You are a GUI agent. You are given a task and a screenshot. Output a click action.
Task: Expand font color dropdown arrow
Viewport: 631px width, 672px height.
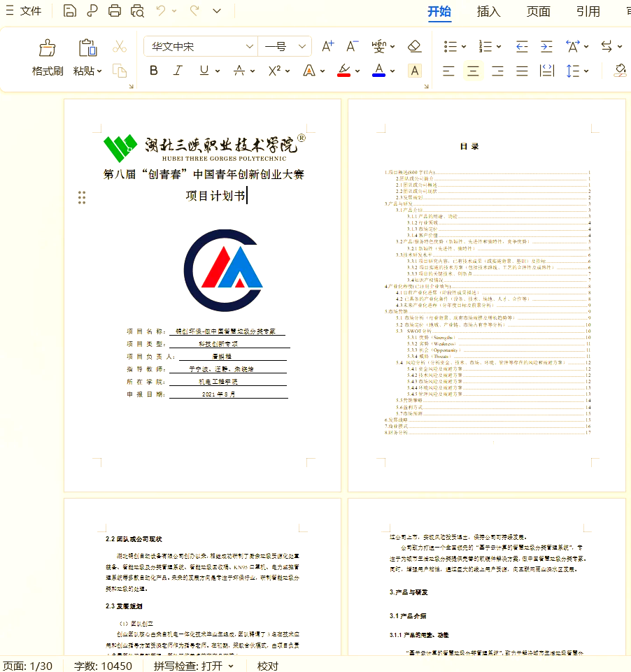click(392, 71)
